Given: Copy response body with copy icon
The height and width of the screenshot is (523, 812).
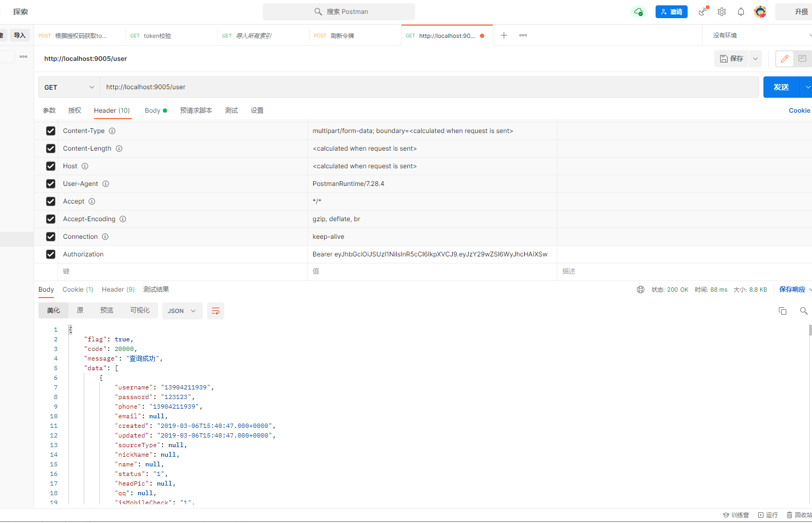Looking at the screenshot, I should point(783,311).
